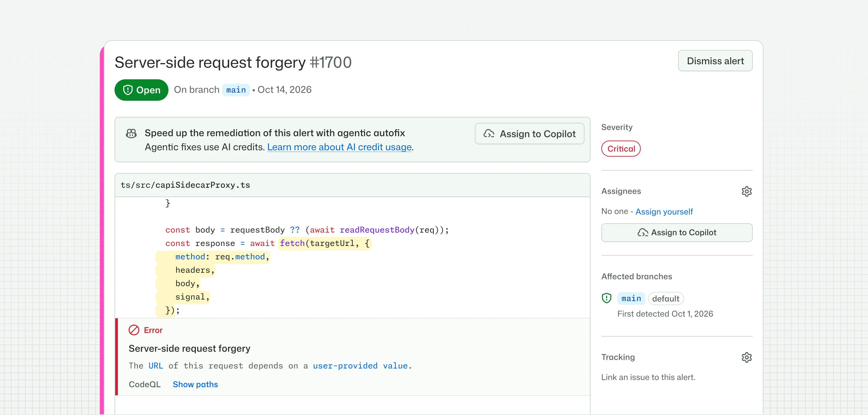Image resolution: width=868 pixels, height=415 pixels.
Task: Click the CodeQL tool label
Action: (x=145, y=384)
